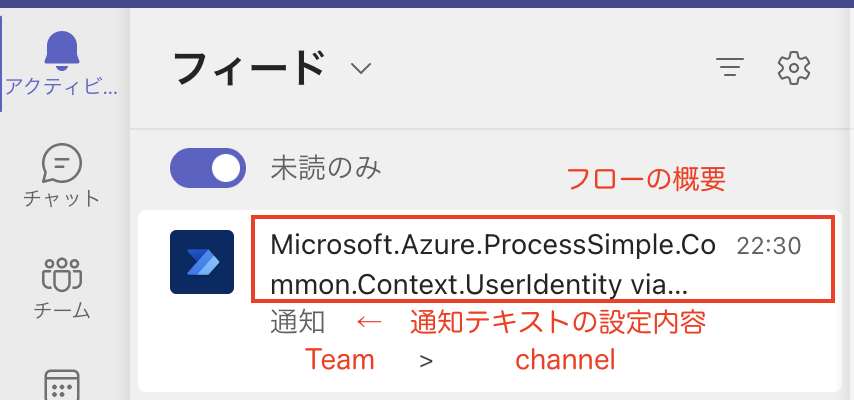Select the アクティビ... sidebar label

coord(62,87)
